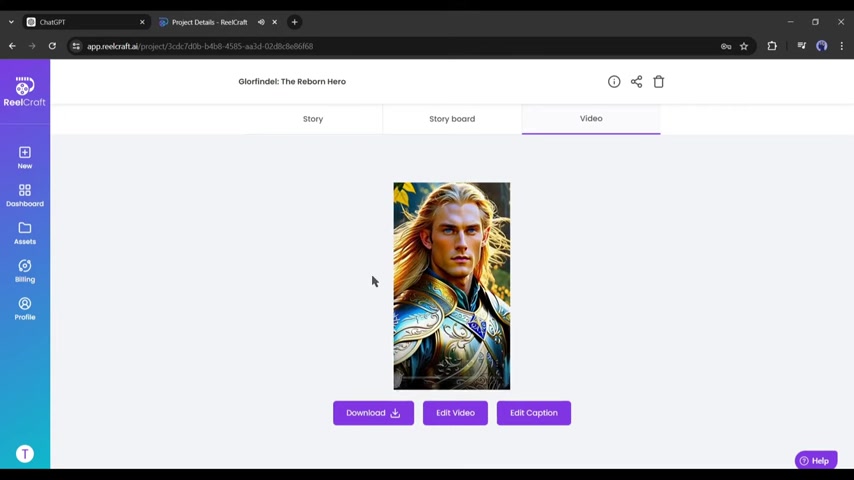Click the T user avatar at the sidebar bottom
The width and height of the screenshot is (854, 480).
point(25,453)
